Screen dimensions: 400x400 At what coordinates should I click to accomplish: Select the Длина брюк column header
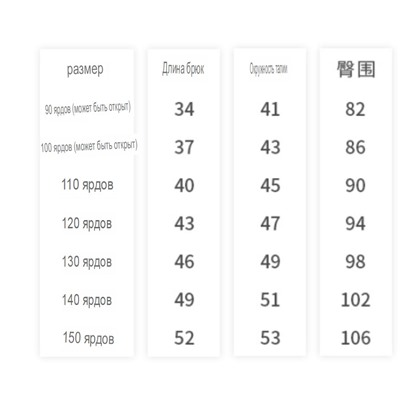click(183, 69)
